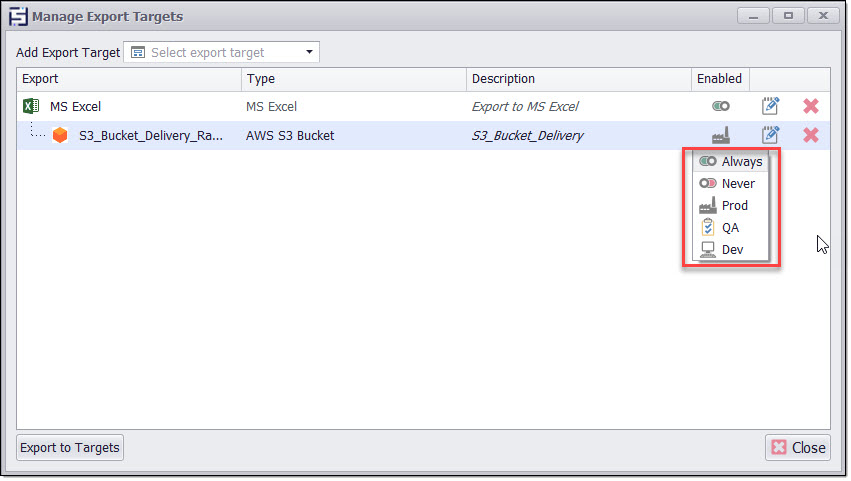Delete the MS Excel export target
The width and height of the screenshot is (851, 481).
[811, 106]
